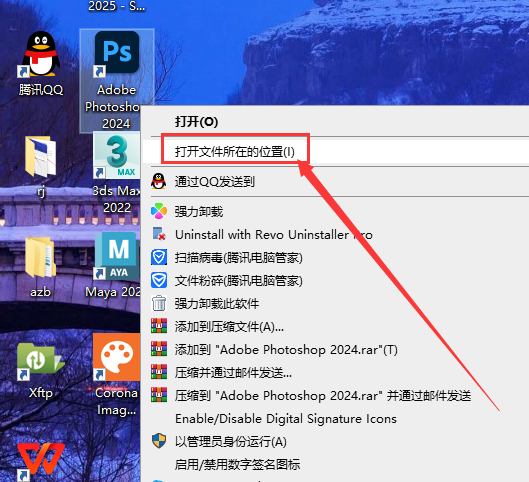Click WinRAR icon beside 添加到 "Adobe Photoshop 2024.rar"(T)
Viewport: 529px width, 482px height.
click(x=159, y=349)
